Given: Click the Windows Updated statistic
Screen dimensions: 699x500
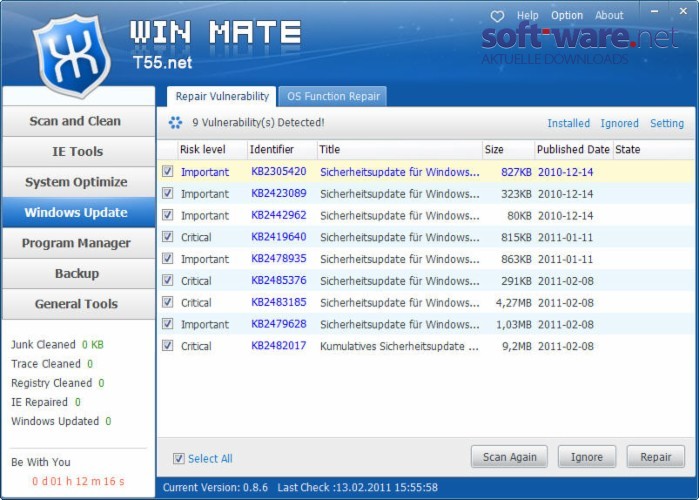Looking at the screenshot, I should click(x=61, y=421).
